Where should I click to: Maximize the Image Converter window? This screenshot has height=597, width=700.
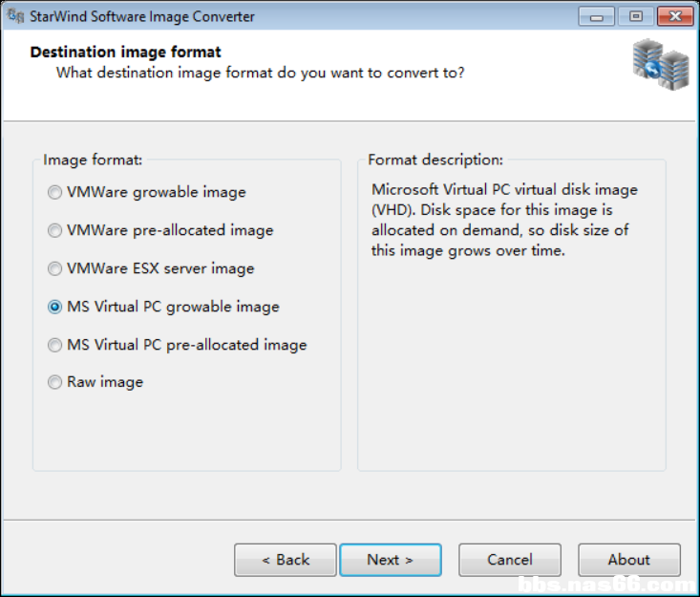click(x=634, y=16)
